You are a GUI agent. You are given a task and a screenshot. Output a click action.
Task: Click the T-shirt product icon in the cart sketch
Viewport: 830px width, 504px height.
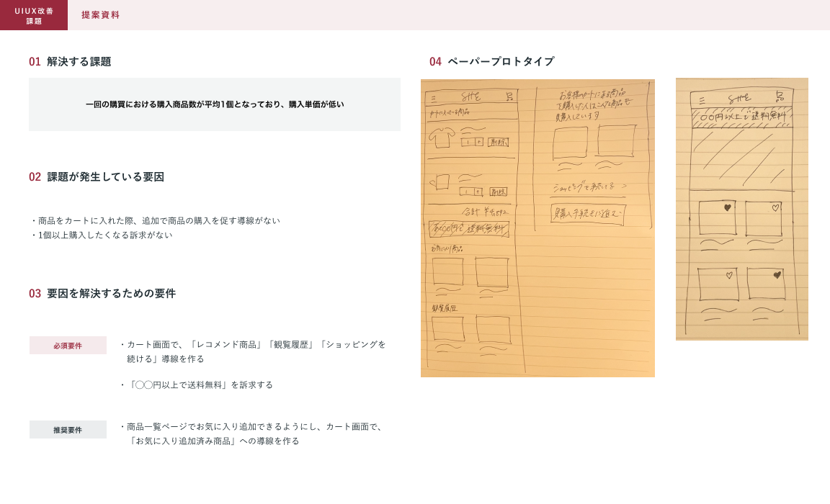tap(440, 136)
